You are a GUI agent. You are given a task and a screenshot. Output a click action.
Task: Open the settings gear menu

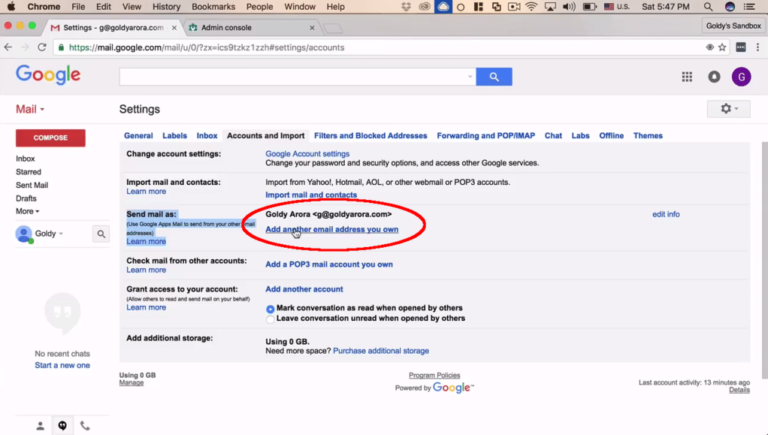click(728, 109)
